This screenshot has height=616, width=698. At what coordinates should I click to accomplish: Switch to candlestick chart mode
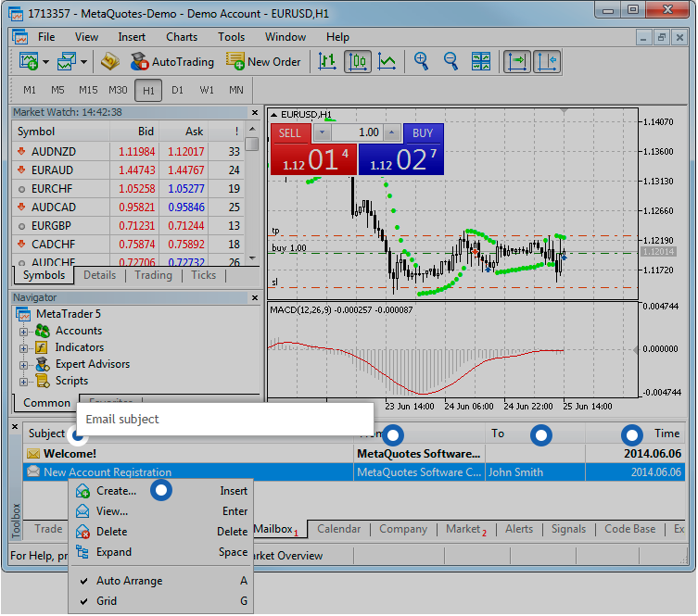[358, 61]
